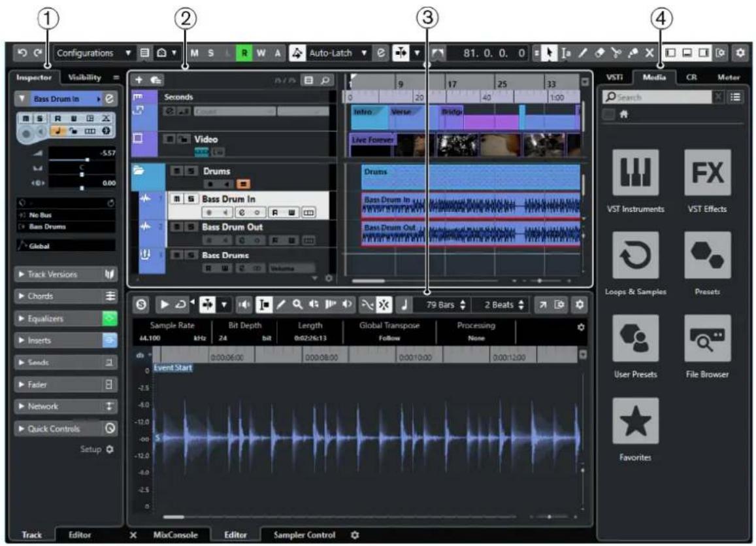The width and height of the screenshot is (756, 546).
Task: Open Loops & Samples browser
Action: tap(635, 255)
